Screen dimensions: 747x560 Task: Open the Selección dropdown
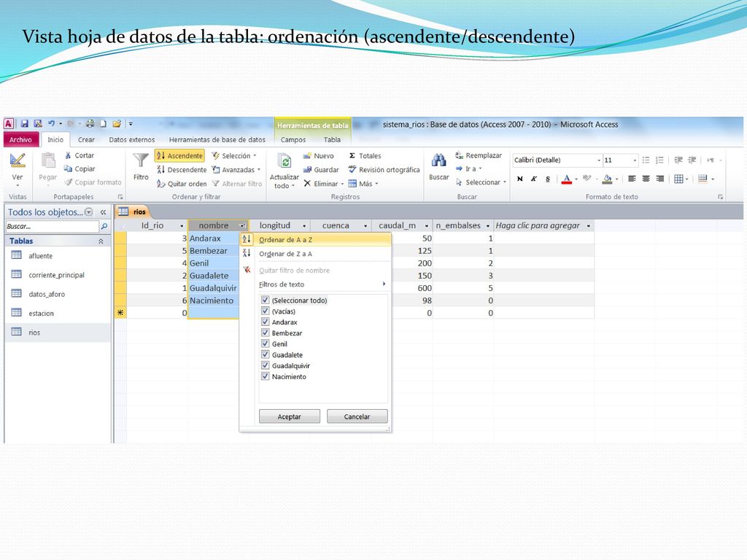tap(234, 156)
